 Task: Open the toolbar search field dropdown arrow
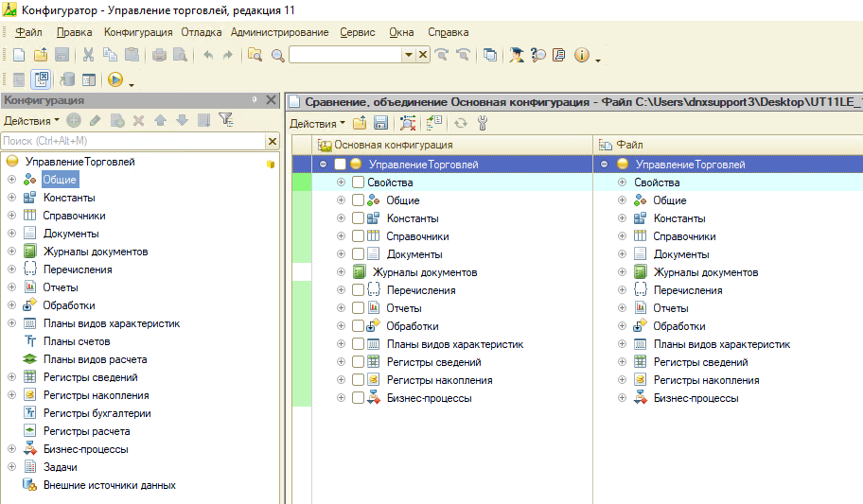[408, 55]
